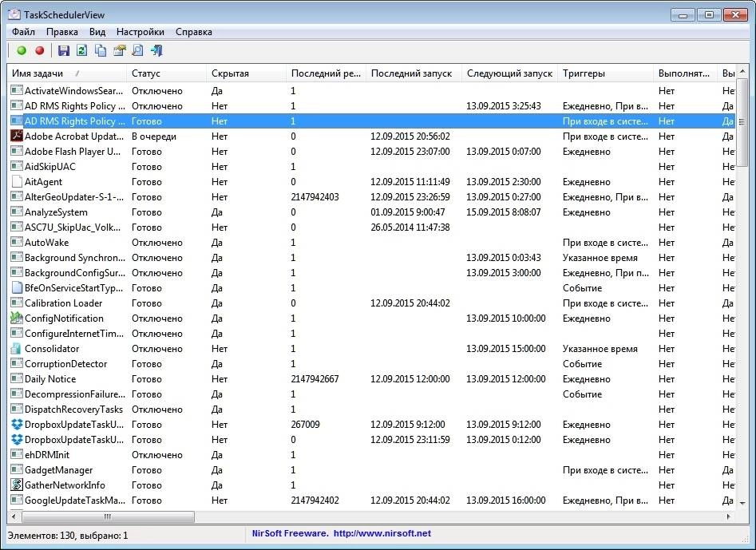756x550 pixels.
Task: Click the ehDRMInit task icon
Action: pos(17,454)
